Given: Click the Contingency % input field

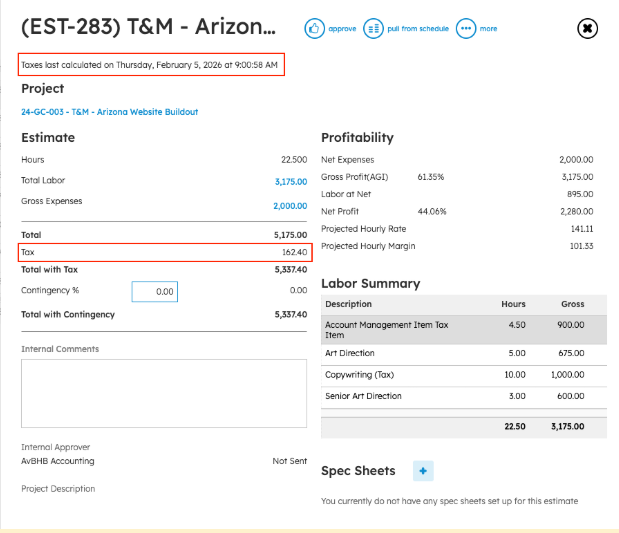Looking at the screenshot, I should 155,291.
